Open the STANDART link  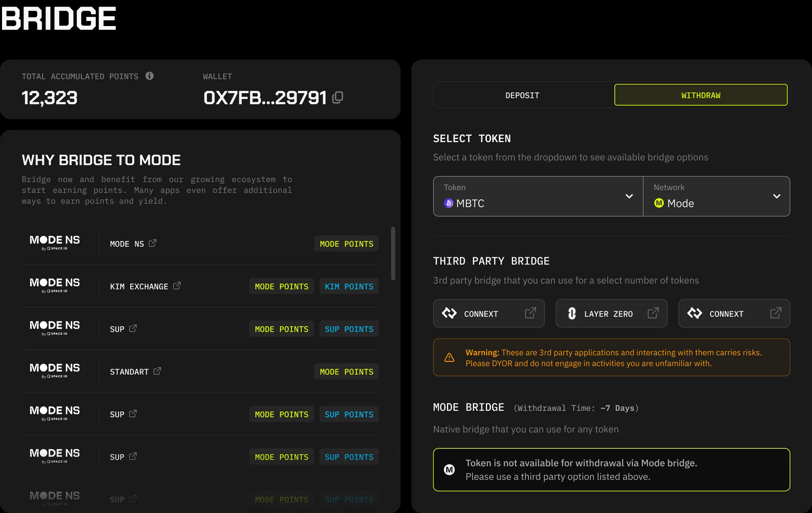[x=136, y=372]
